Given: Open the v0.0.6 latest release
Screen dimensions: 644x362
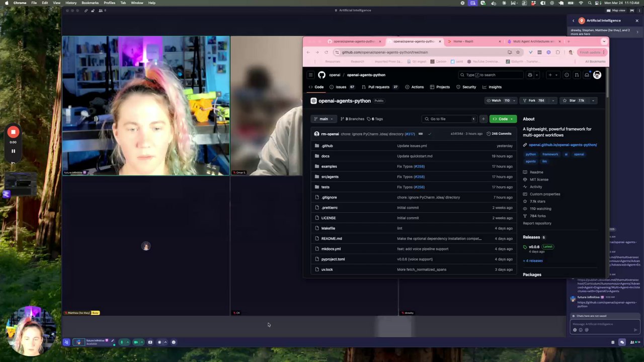Looking at the screenshot, I should tap(534, 247).
